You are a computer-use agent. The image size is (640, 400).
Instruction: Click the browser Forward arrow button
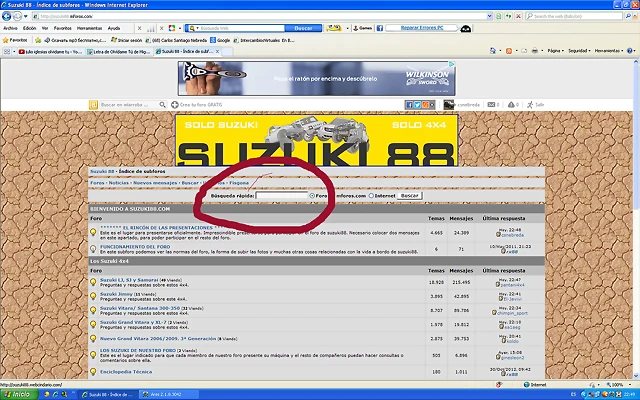(17, 16)
